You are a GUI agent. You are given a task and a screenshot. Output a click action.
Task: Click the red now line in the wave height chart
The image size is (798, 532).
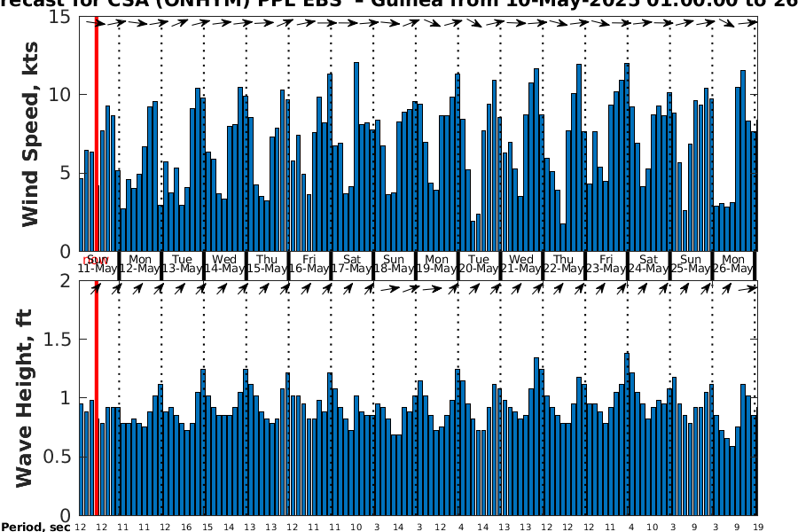pos(96,398)
